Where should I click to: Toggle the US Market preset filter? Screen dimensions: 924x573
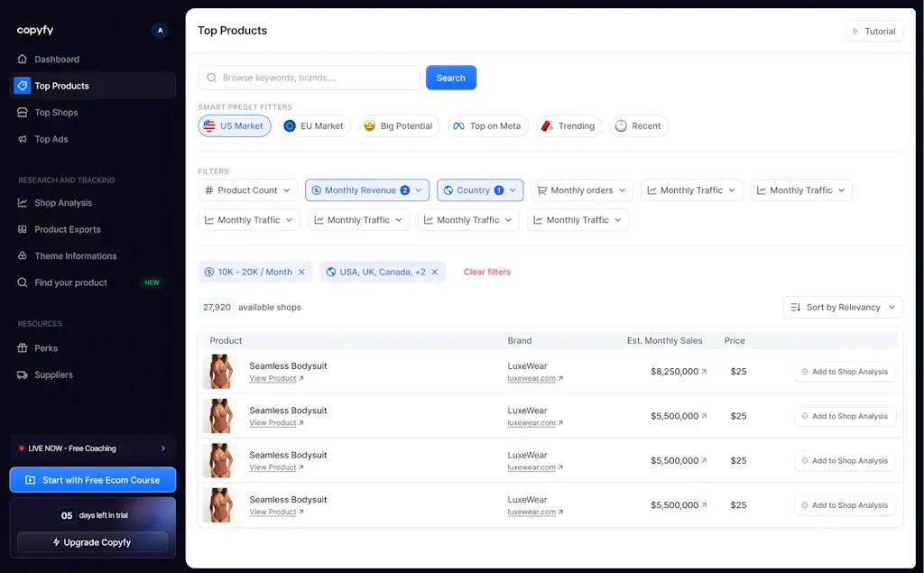coord(235,126)
